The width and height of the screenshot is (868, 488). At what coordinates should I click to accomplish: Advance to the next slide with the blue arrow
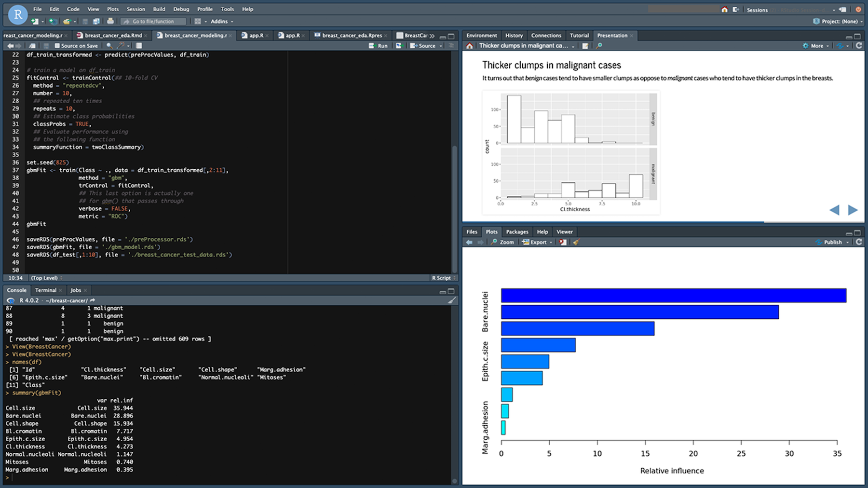(x=852, y=210)
